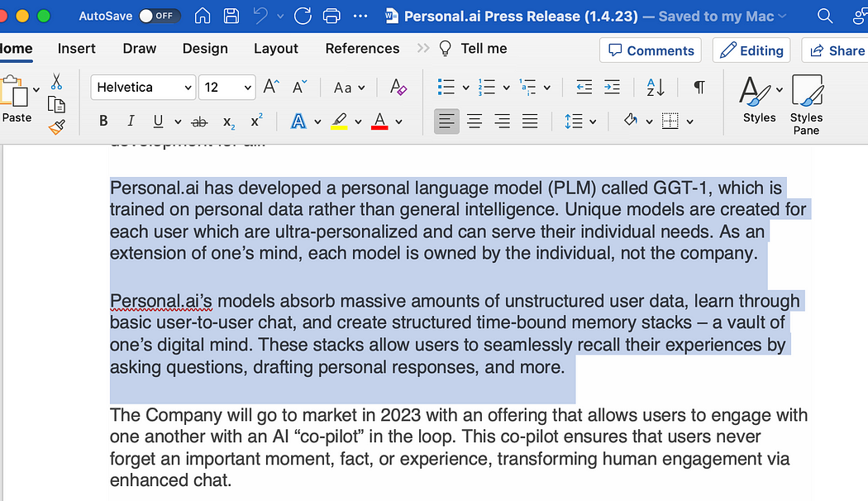Click the Print icon in the title bar

tap(331, 15)
